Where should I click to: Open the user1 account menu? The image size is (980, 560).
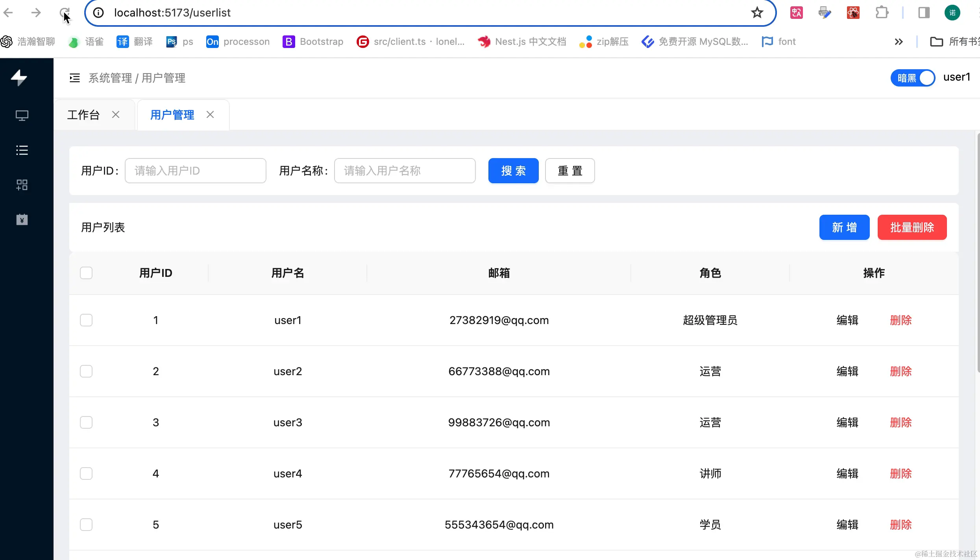(956, 77)
